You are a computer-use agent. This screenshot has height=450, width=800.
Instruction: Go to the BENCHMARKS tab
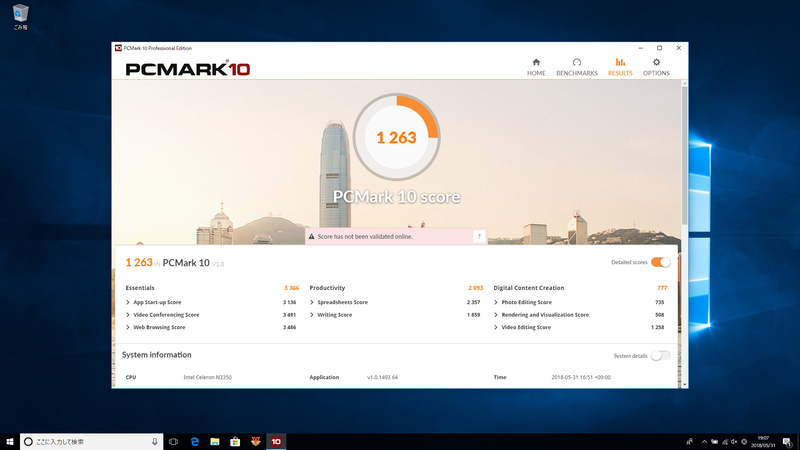coord(577,67)
